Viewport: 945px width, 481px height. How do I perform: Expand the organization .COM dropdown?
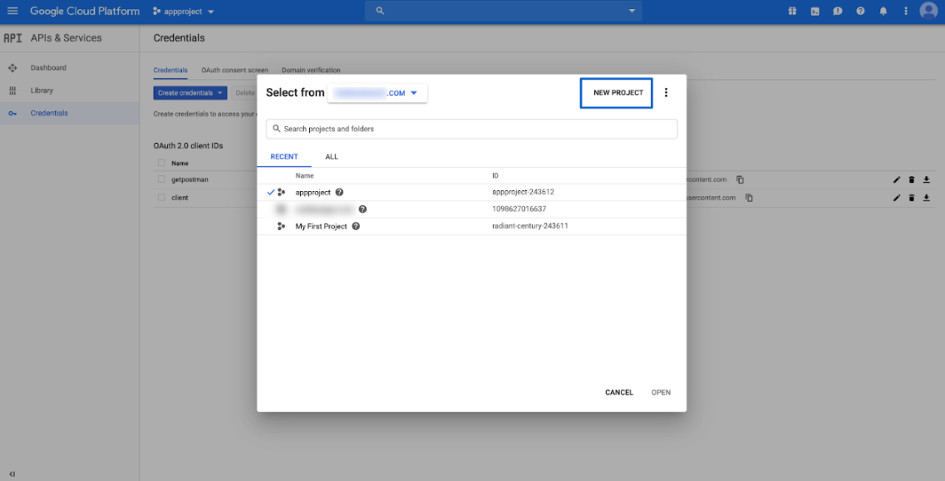click(377, 93)
